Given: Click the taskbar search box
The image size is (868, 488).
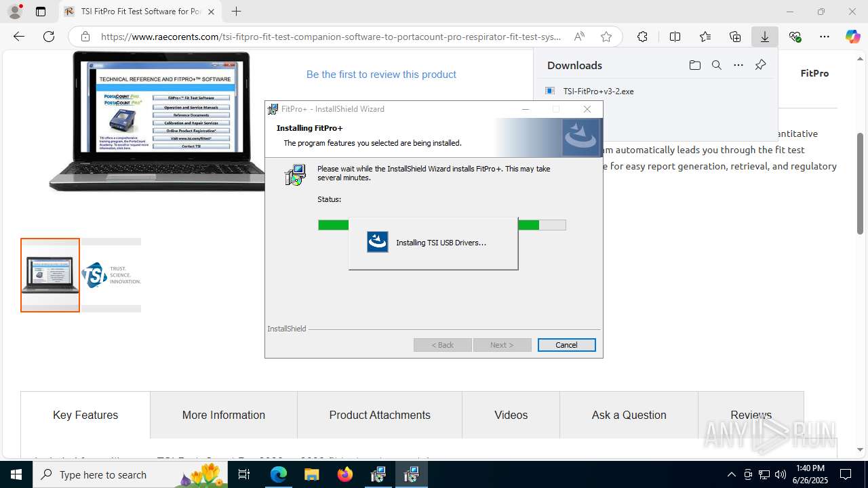Looking at the screenshot, I should coord(132,474).
